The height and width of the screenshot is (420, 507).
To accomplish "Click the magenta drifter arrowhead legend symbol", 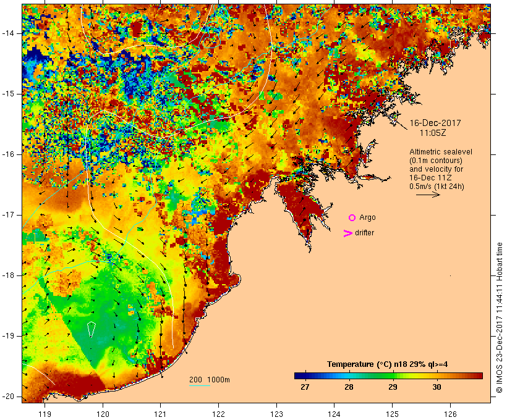I will (x=348, y=233).
